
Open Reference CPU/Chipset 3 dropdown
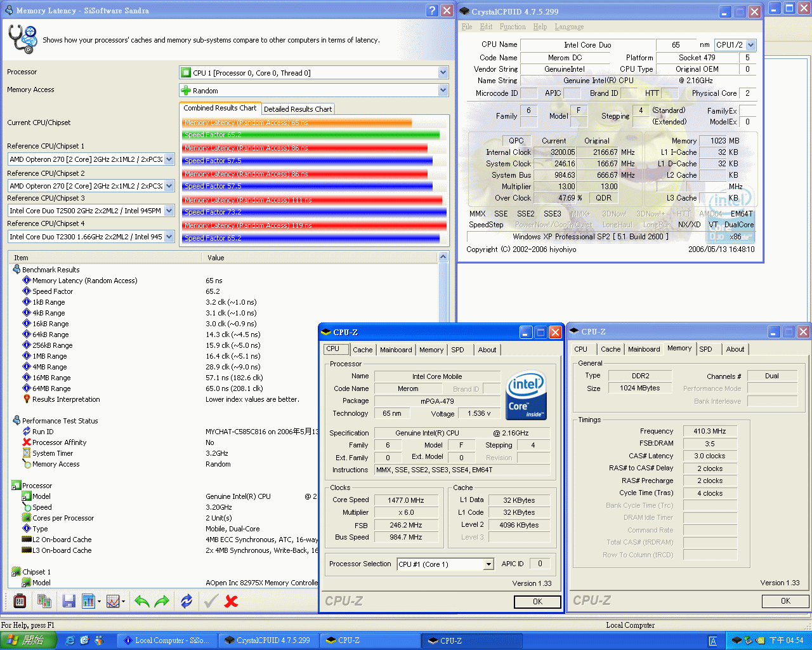tap(169, 211)
